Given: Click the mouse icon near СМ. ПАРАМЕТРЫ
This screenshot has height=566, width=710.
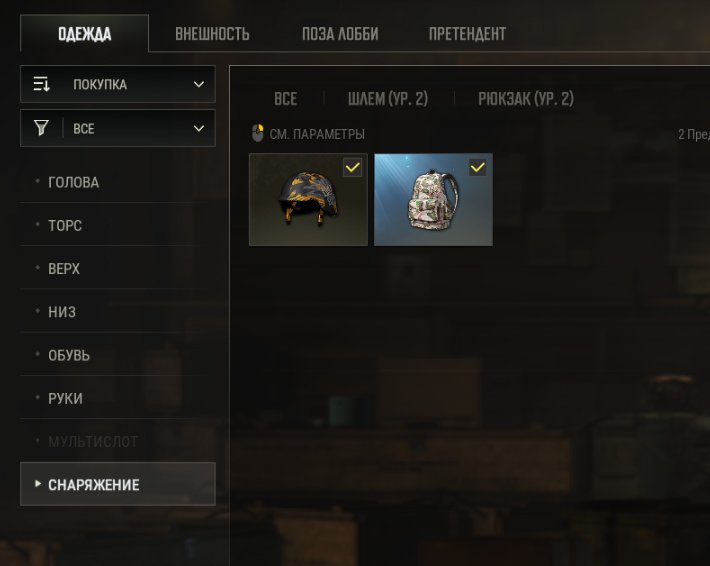Looking at the screenshot, I should point(258,133).
